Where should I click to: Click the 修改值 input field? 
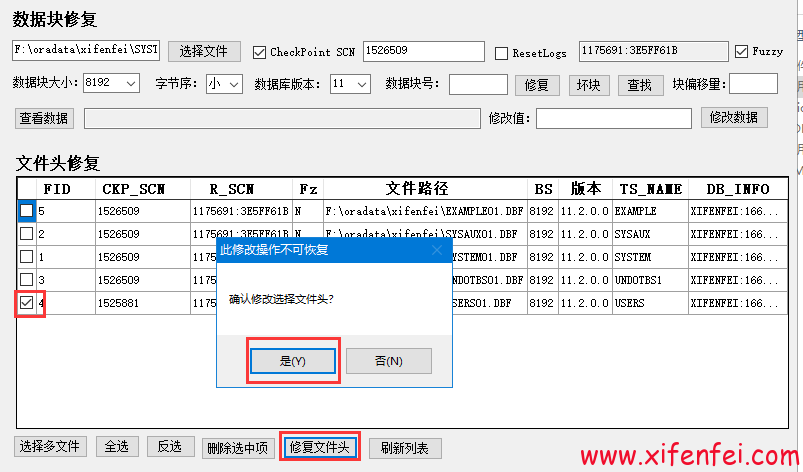614,118
